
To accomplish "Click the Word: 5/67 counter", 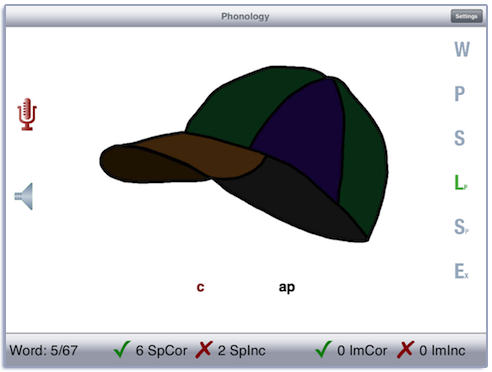I will click(x=44, y=350).
